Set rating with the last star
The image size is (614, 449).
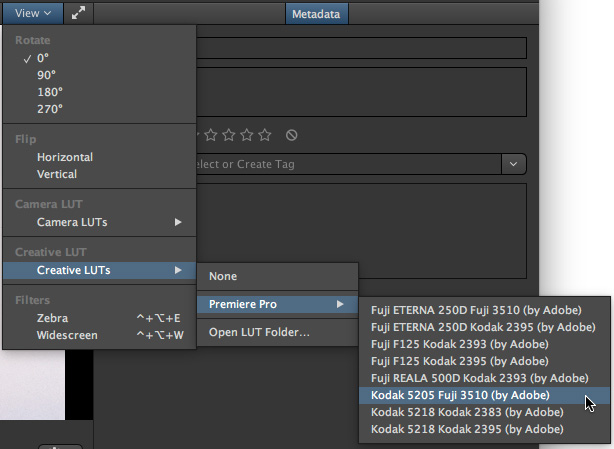coord(265,135)
